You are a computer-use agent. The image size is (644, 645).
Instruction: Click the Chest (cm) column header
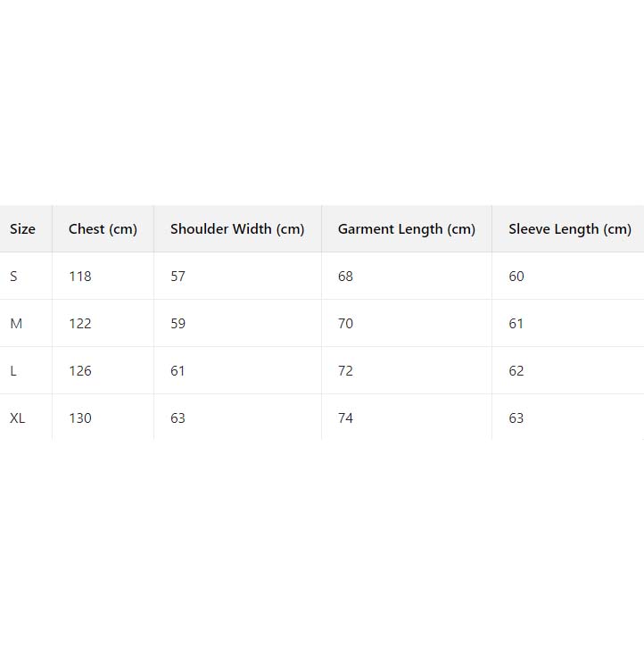(103, 229)
